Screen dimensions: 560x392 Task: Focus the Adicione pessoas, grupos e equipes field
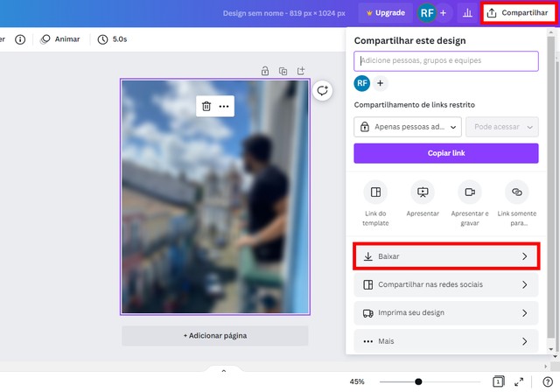tap(446, 60)
